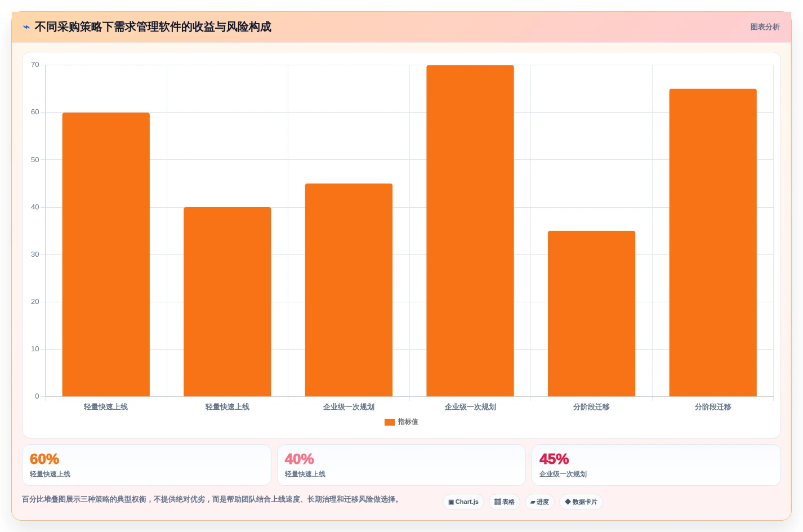Click the bar with value 70
Viewport: 803px width, 532px height.
coord(470,231)
